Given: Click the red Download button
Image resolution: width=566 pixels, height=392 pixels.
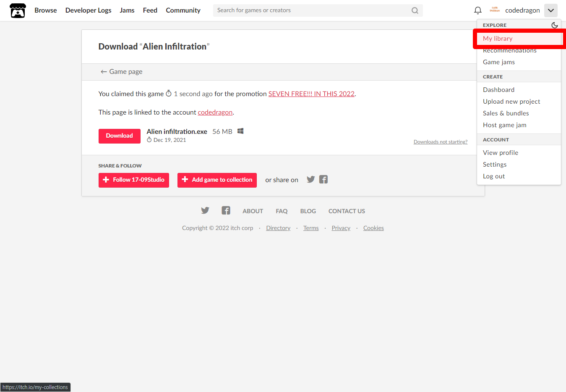Looking at the screenshot, I should [120, 136].
